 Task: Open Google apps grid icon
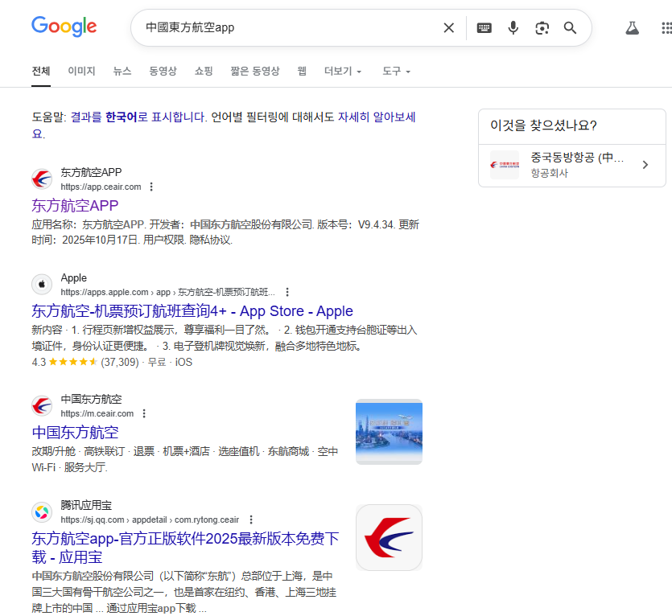tap(667, 28)
